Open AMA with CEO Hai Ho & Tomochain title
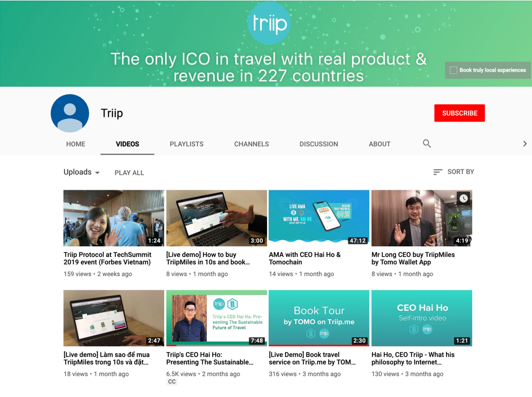 (305, 258)
